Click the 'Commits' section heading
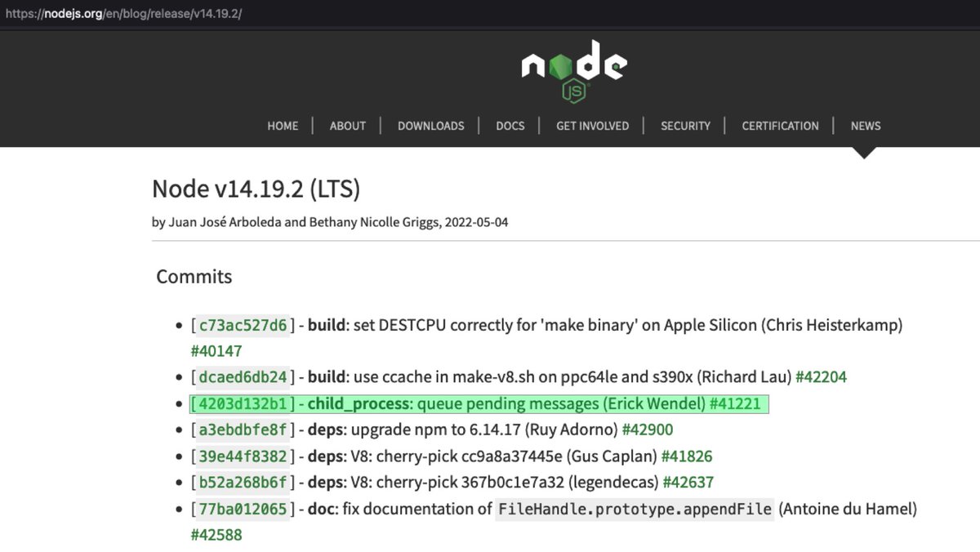980x552 pixels. [194, 277]
